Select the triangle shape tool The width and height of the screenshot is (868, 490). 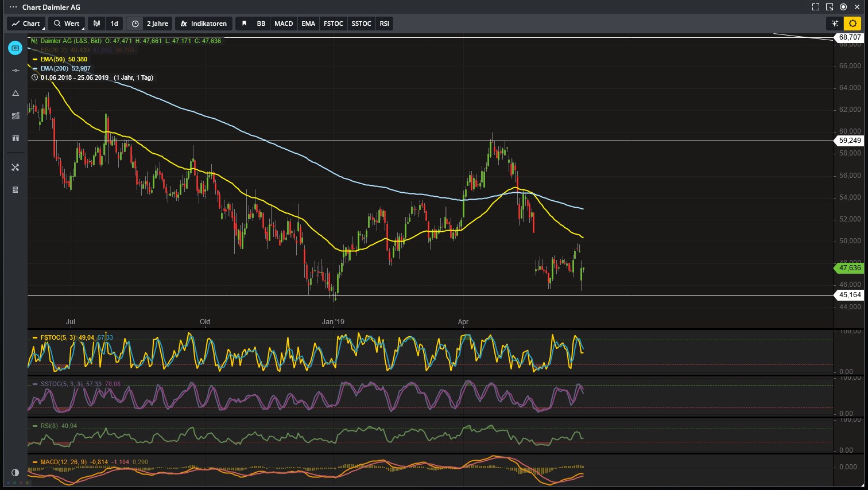(x=15, y=93)
